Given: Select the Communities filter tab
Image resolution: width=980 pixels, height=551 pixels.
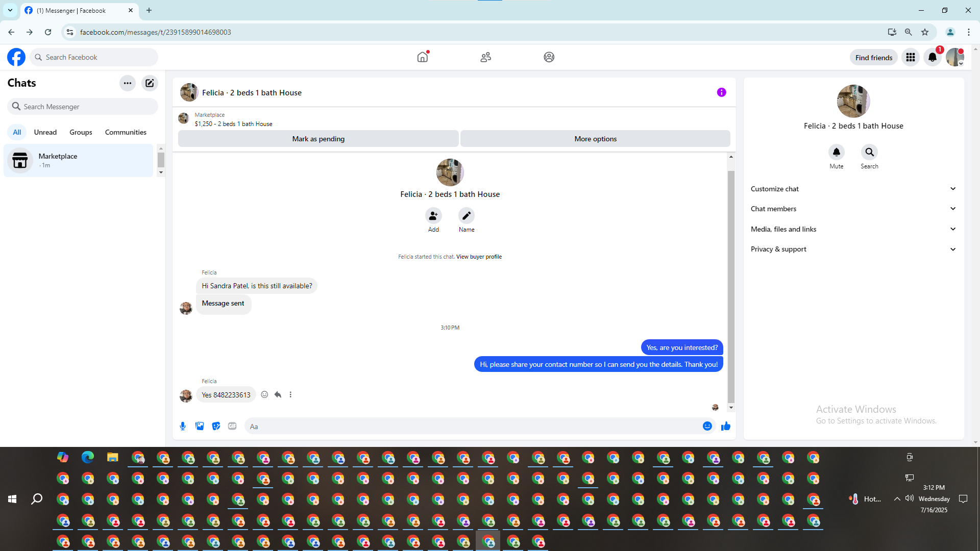Looking at the screenshot, I should (126, 132).
